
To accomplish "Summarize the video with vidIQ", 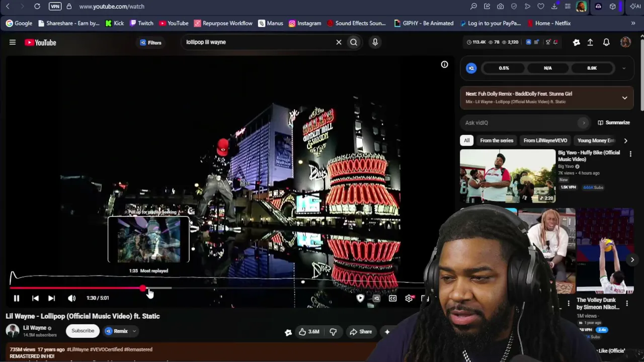I will point(614,123).
